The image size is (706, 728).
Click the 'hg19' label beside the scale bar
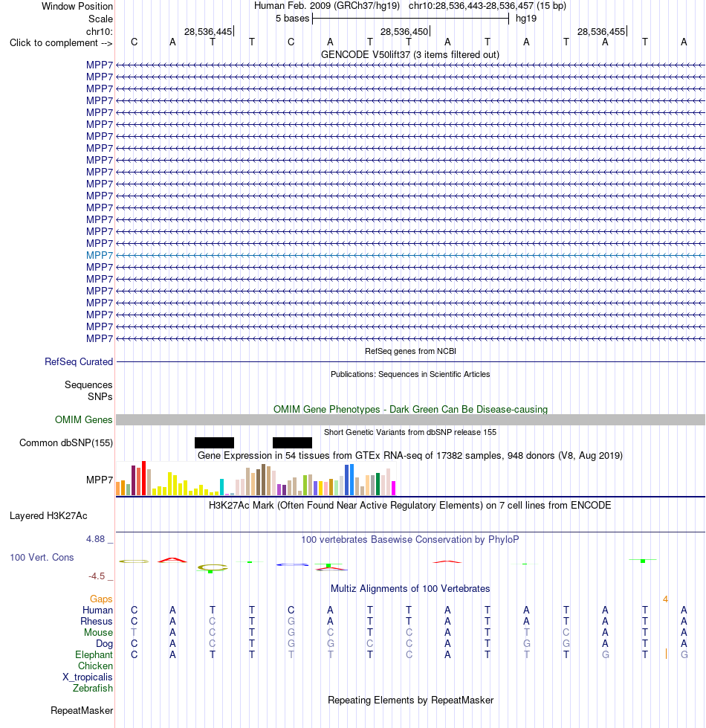526,19
